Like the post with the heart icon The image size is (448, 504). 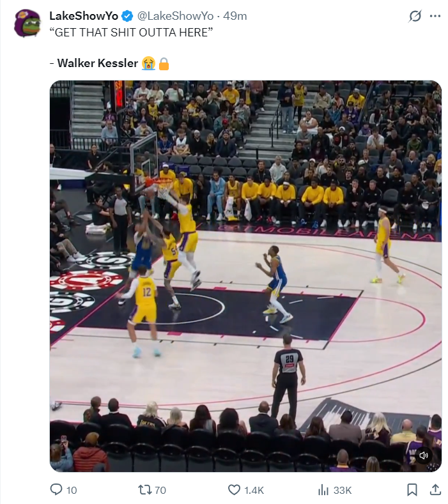point(234,490)
